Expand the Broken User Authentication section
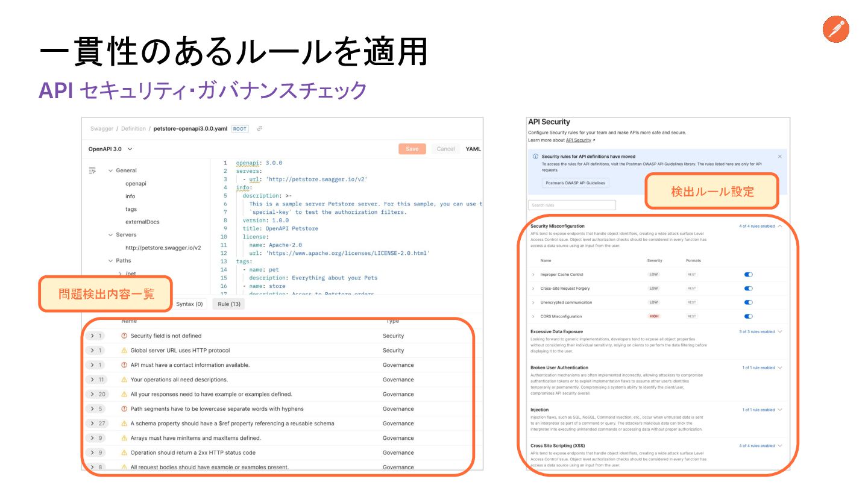Image resolution: width=868 pixels, height=488 pixels. pyautogui.click(x=780, y=368)
